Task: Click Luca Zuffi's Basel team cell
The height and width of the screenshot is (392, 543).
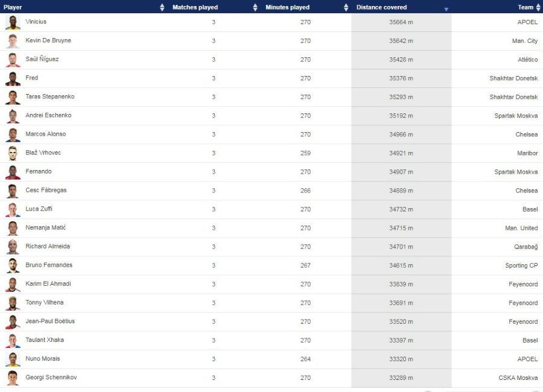Action: coord(530,209)
